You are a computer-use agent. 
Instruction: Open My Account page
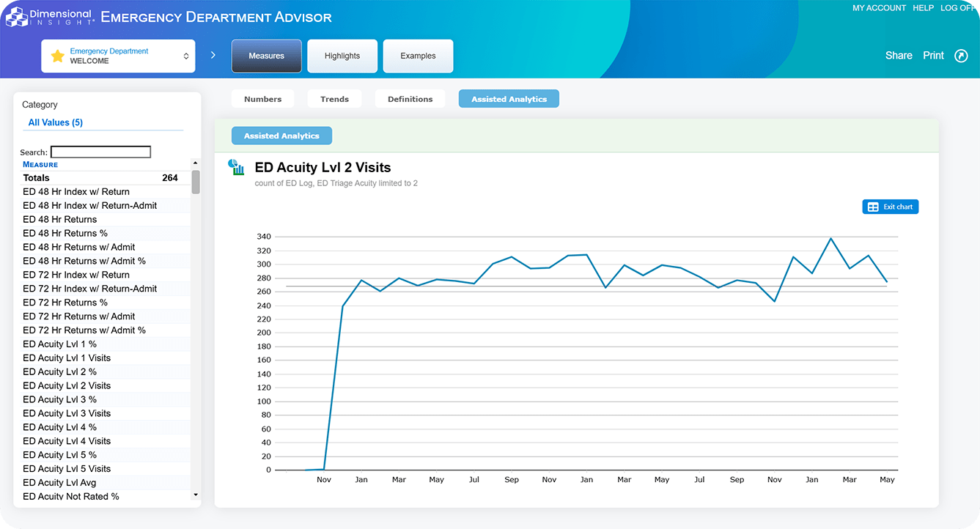coord(879,8)
